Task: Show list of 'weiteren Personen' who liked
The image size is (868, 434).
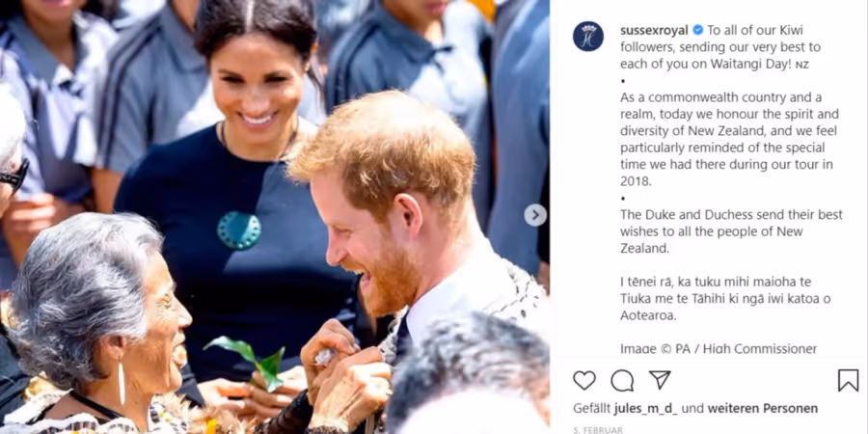Action: 762,409
